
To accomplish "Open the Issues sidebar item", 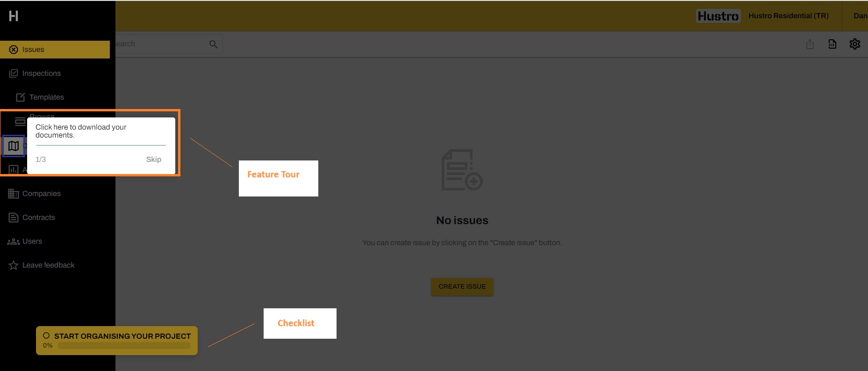I will [33, 50].
